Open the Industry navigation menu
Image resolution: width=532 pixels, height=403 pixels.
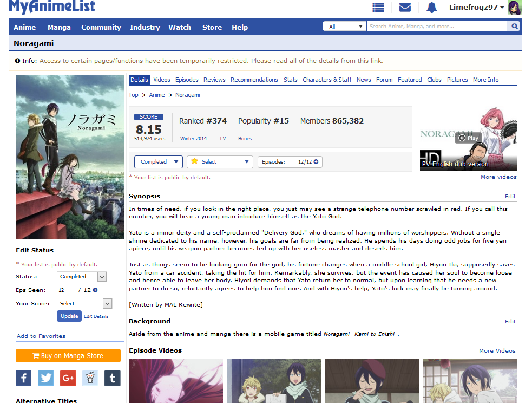click(145, 27)
